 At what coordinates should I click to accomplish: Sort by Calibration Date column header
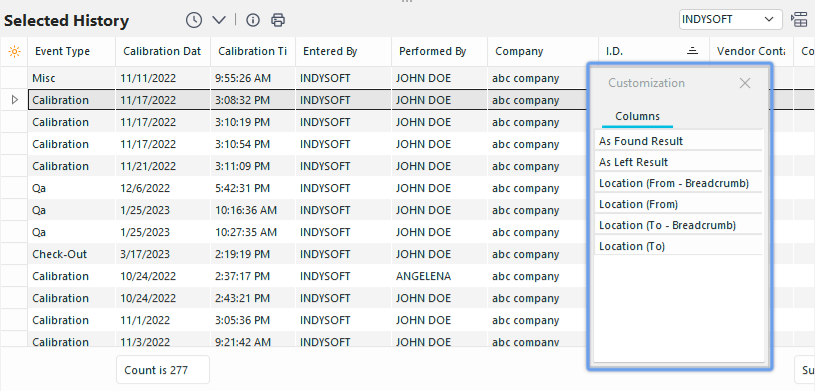pyautogui.click(x=163, y=51)
